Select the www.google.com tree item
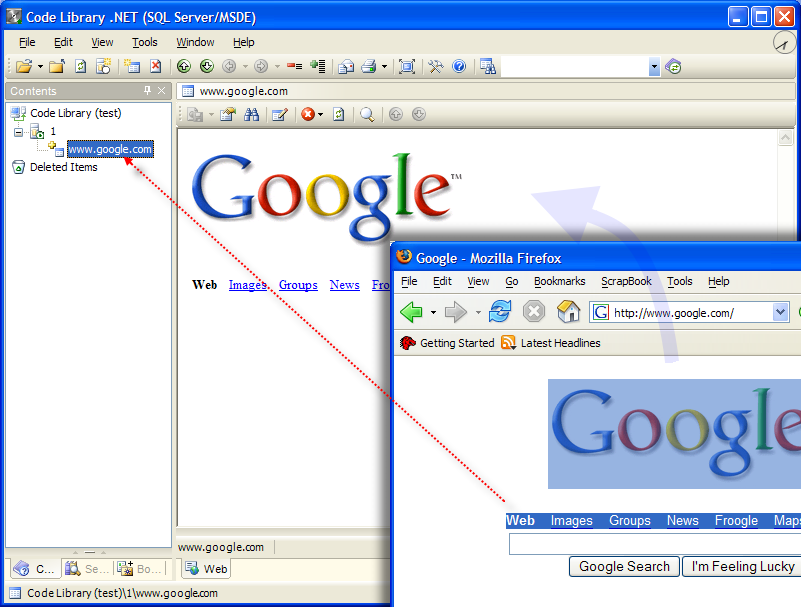801x607 pixels. point(110,149)
